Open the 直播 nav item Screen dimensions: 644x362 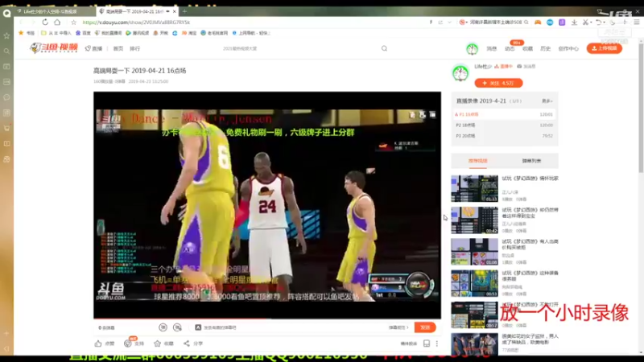point(93,48)
